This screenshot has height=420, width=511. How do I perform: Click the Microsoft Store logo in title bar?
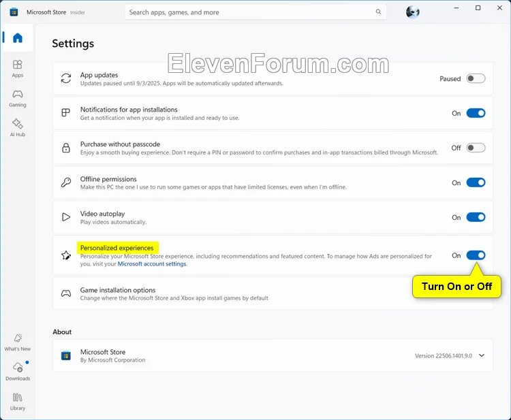14,12
